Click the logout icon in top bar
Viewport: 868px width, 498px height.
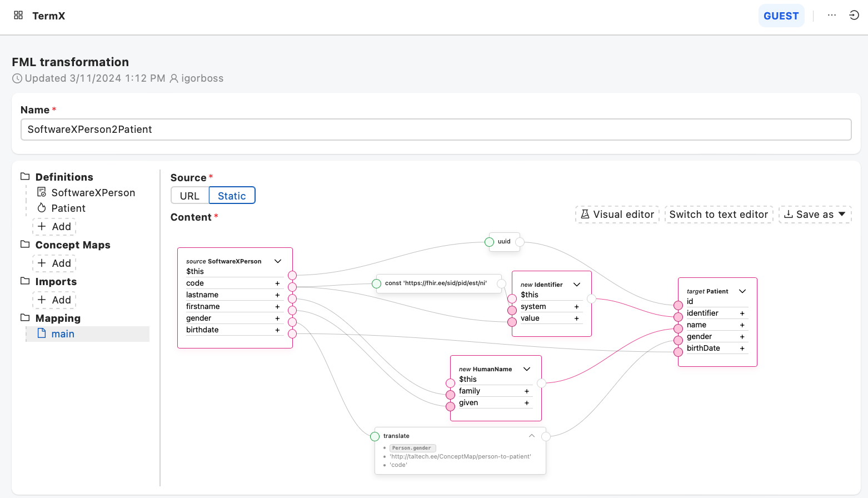854,15
